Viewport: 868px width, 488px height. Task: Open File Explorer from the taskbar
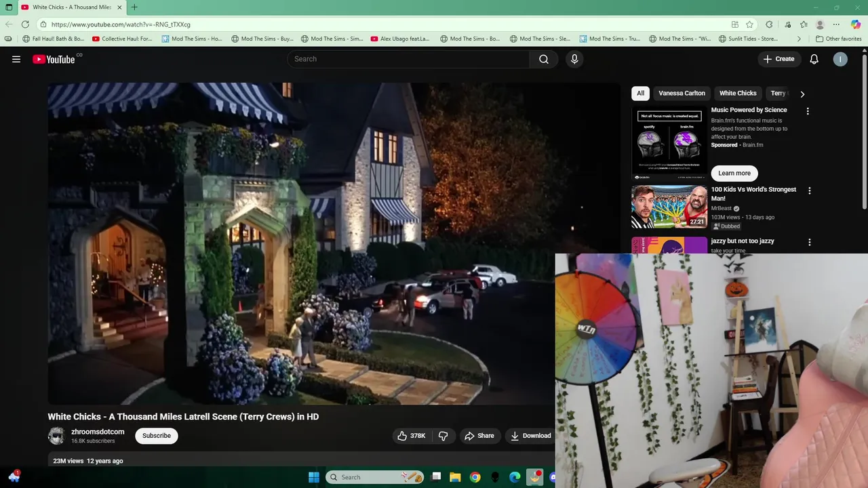(456, 477)
